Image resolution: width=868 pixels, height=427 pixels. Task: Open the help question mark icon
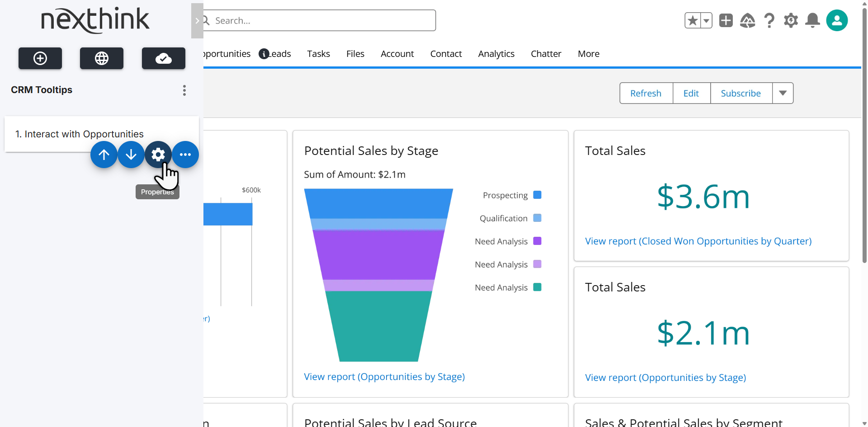(769, 20)
